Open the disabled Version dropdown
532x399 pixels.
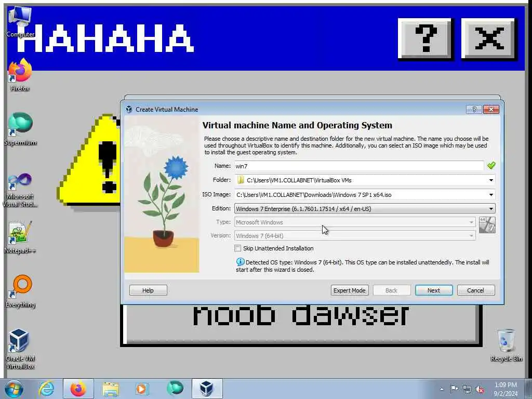tap(355, 235)
